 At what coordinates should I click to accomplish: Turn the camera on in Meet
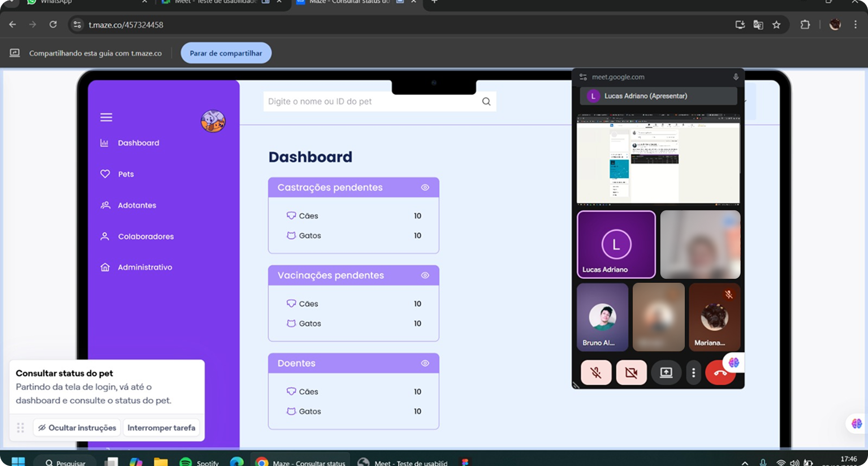(631, 372)
